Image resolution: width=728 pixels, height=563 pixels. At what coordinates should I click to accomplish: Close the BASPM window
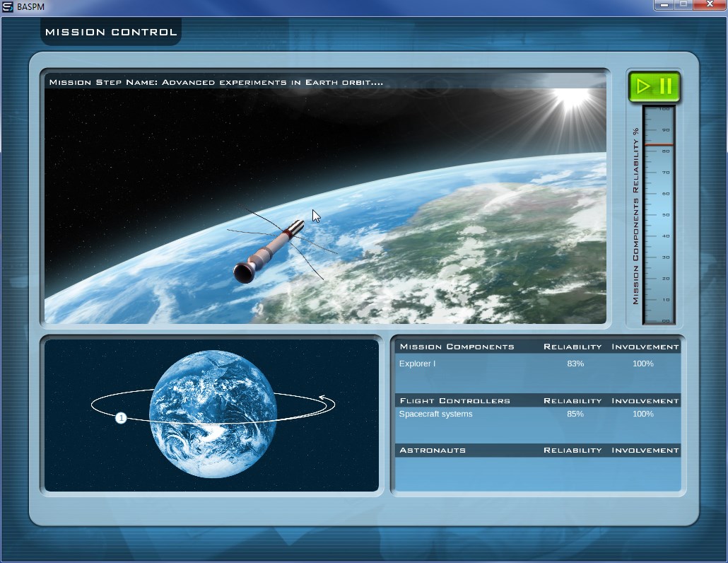[x=710, y=5]
